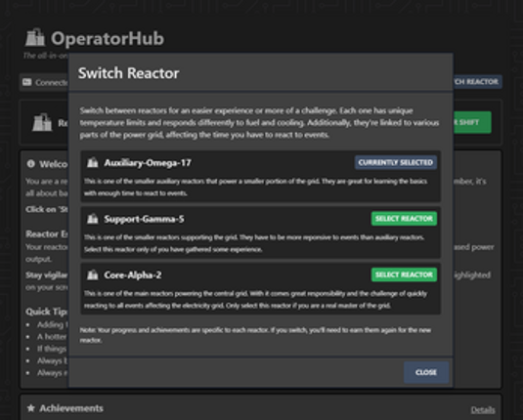Image resolution: width=523 pixels, height=420 pixels.
Task: Click the OperatorHub title text
Action: [x=108, y=38]
